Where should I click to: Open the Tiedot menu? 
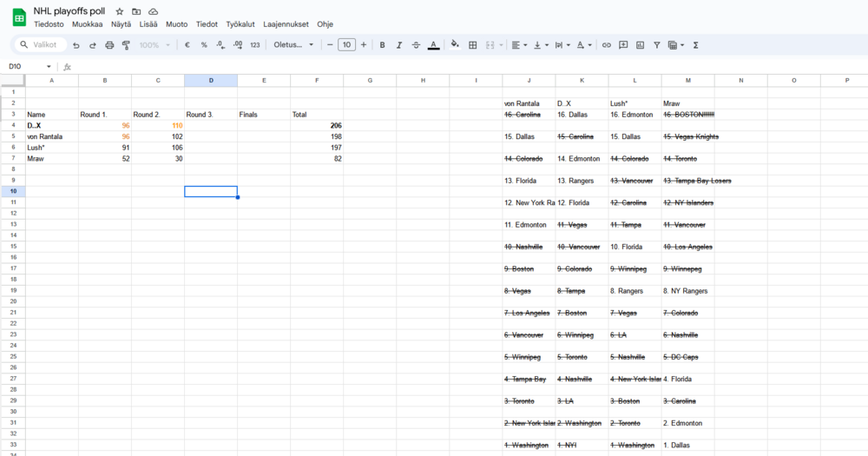(207, 24)
